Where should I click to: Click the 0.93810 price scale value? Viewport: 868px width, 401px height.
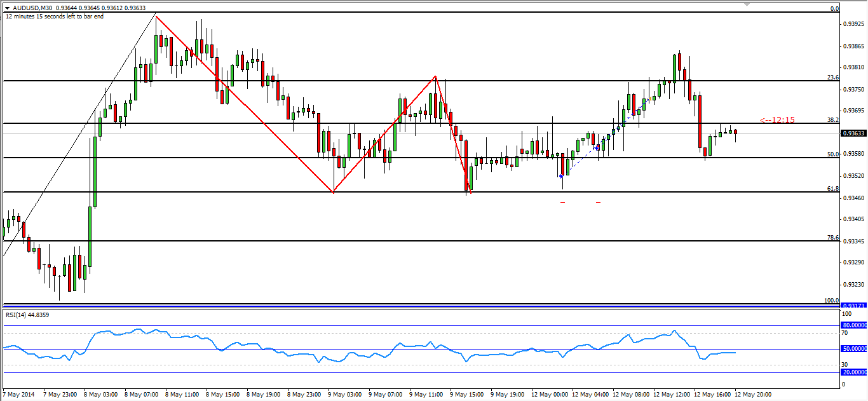pos(853,67)
